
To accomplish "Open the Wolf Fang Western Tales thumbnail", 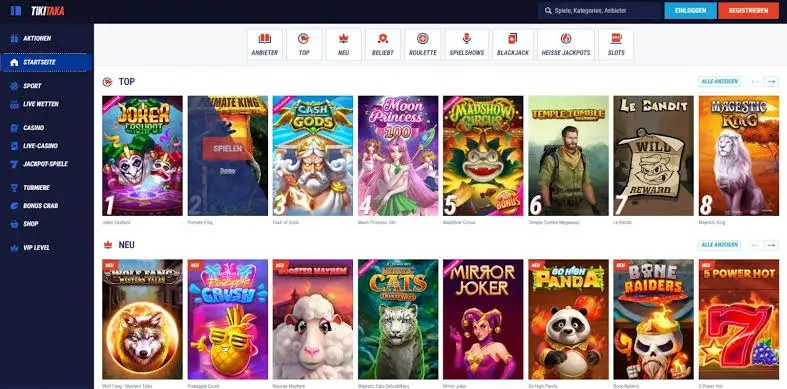I will (142, 319).
